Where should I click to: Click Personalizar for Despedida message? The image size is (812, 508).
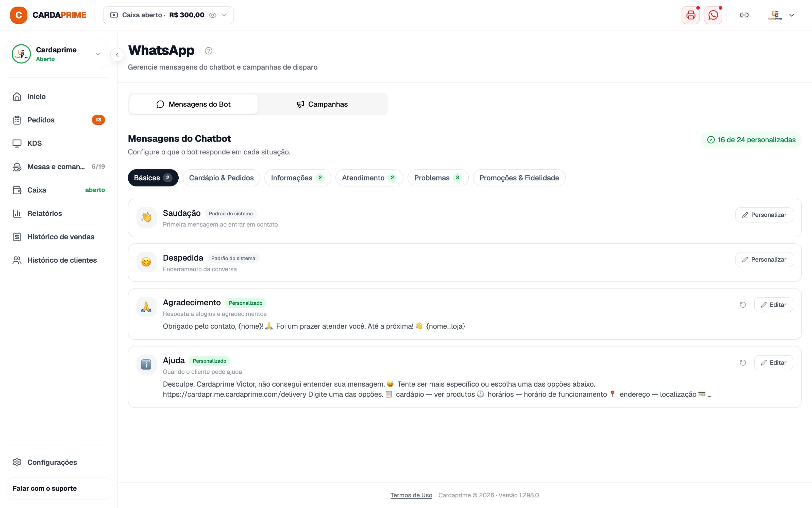pyautogui.click(x=764, y=260)
